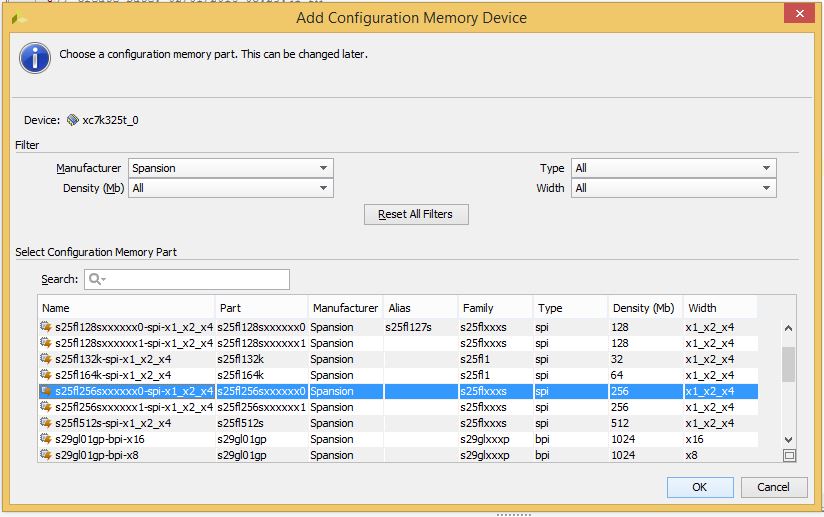The width and height of the screenshot is (824, 517).
Task: Sort by the Width column header
Action: pyautogui.click(x=720, y=308)
